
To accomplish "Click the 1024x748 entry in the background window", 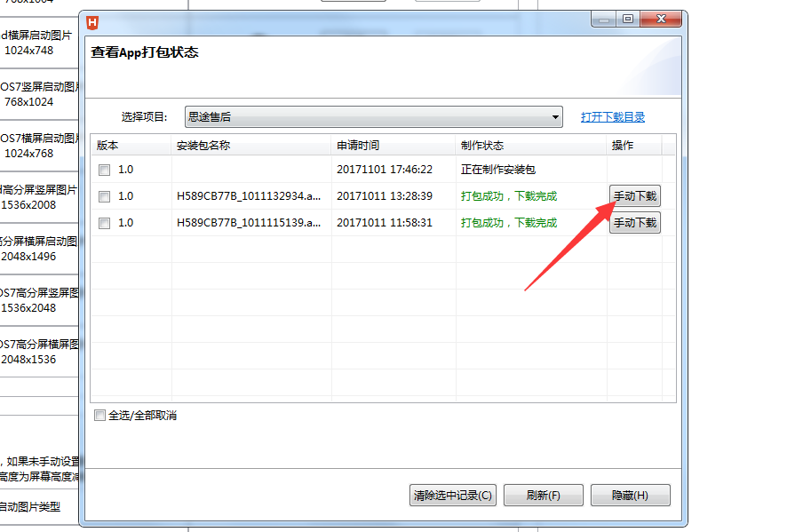I will [29, 51].
